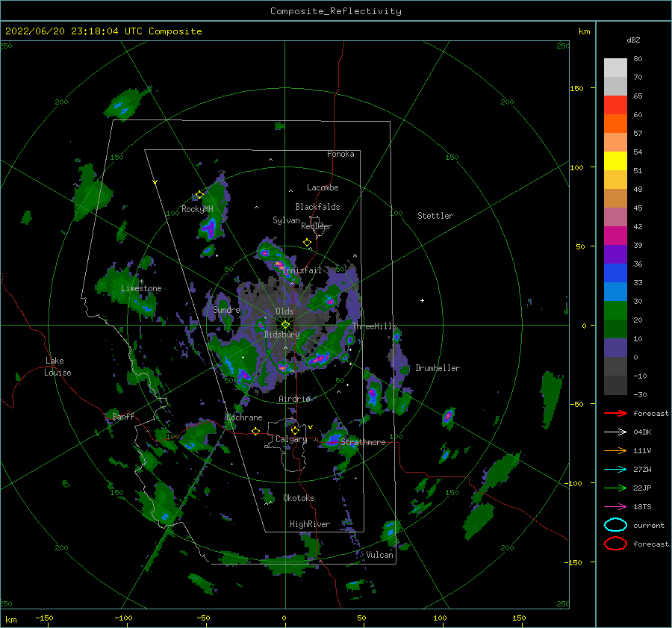
Task: Click the cyan 'current' ellipse symbol
Action: pos(615,525)
